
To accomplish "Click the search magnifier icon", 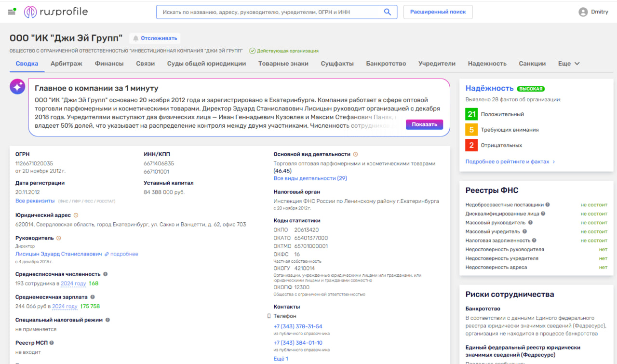I will click(387, 12).
